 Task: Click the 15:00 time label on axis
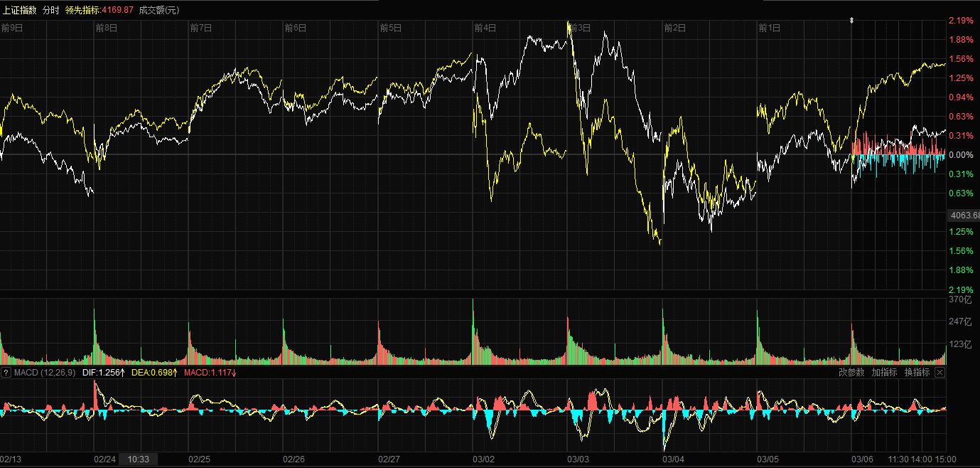coord(945,459)
